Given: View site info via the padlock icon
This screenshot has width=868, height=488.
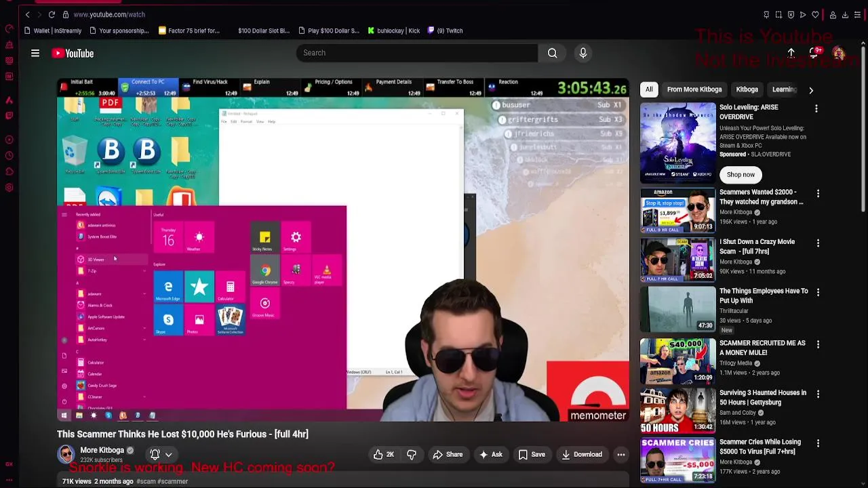Looking at the screenshot, I should click(65, 14).
